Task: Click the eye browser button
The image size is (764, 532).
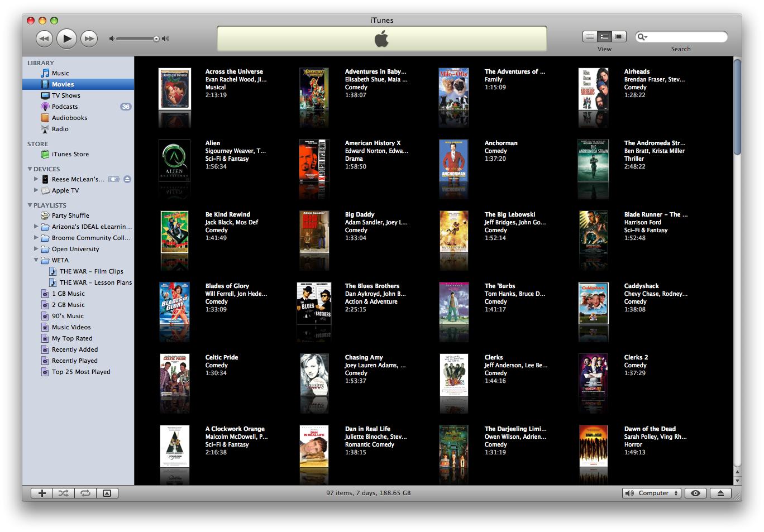Action: [695, 493]
